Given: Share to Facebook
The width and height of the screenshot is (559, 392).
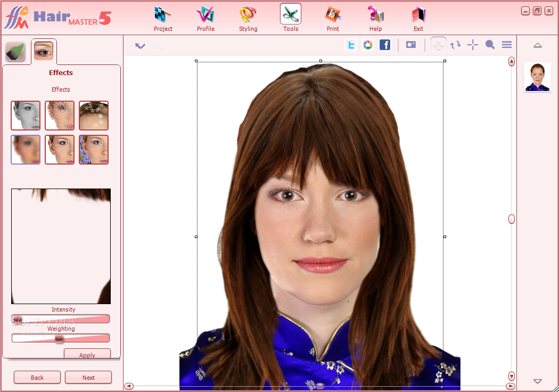Looking at the screenshot, I should [385, 45].
